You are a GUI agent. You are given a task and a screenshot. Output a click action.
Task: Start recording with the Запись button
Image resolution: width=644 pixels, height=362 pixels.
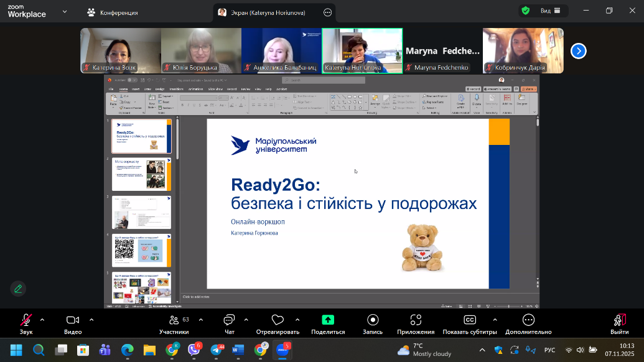(372, 320)
